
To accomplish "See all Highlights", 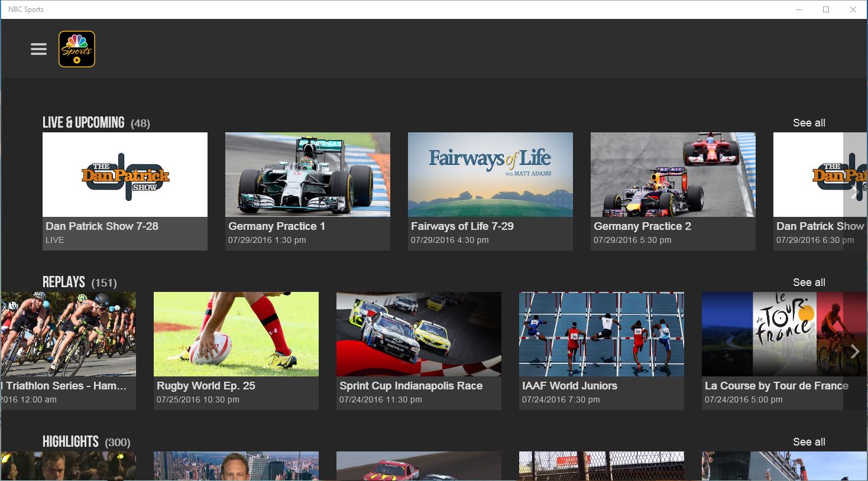I will point(808,441).
